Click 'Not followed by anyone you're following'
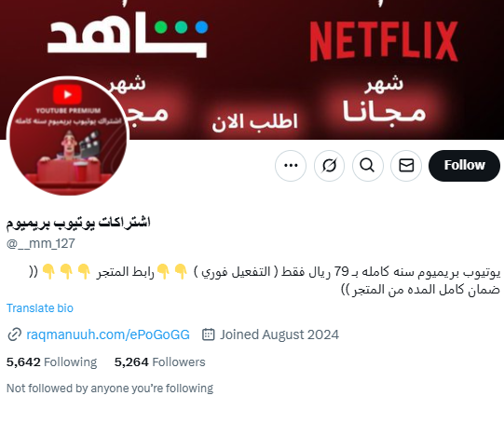 tap(110, 389)
